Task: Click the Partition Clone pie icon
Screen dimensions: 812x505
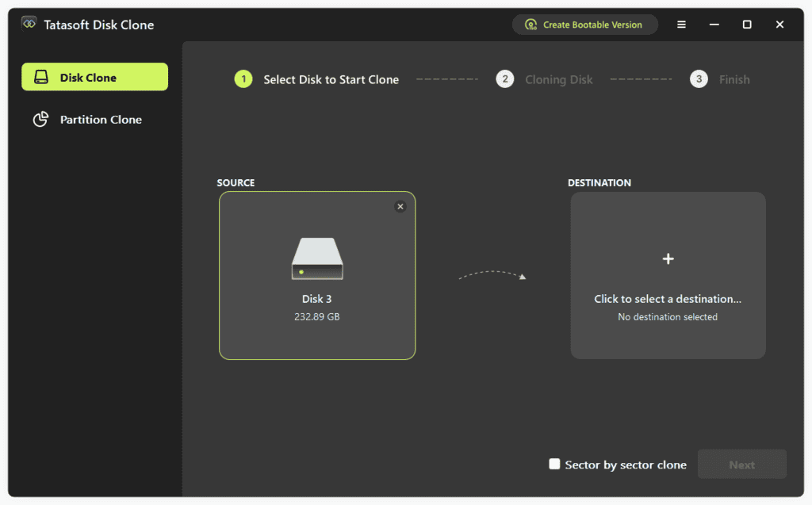Action: (41, 119)
